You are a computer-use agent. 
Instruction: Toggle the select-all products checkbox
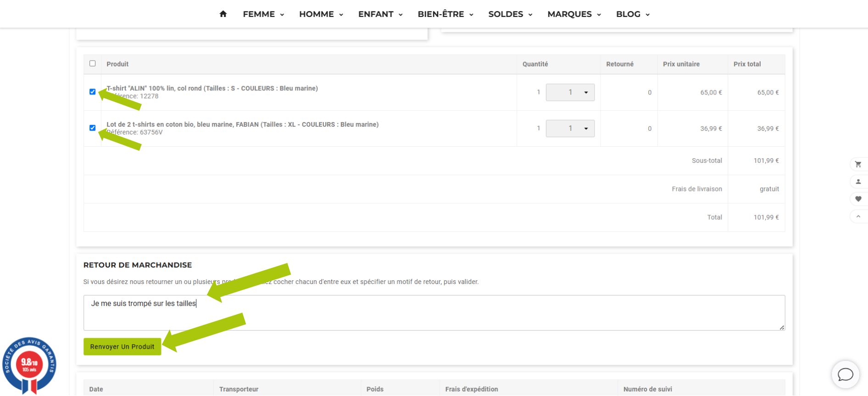(x=93, y=63)
